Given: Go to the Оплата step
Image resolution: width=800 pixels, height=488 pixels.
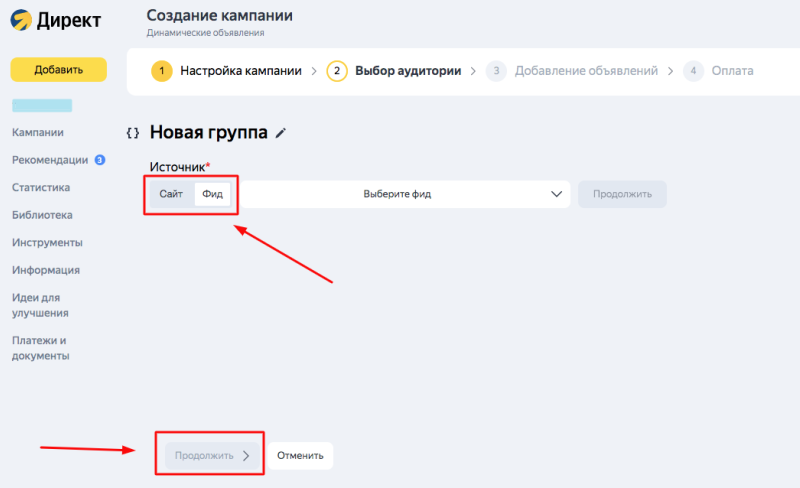Looking at the screenshot, I should [733, 71].
